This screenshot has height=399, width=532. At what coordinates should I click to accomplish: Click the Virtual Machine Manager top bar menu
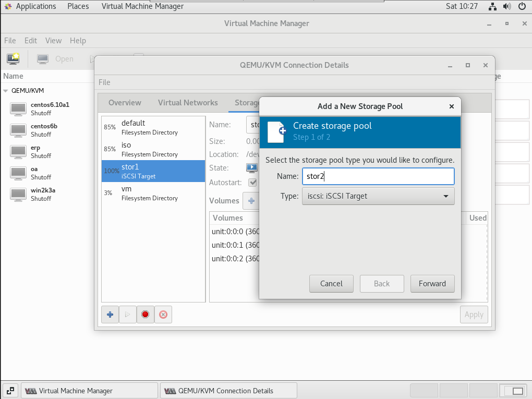(x=142, y=6)
